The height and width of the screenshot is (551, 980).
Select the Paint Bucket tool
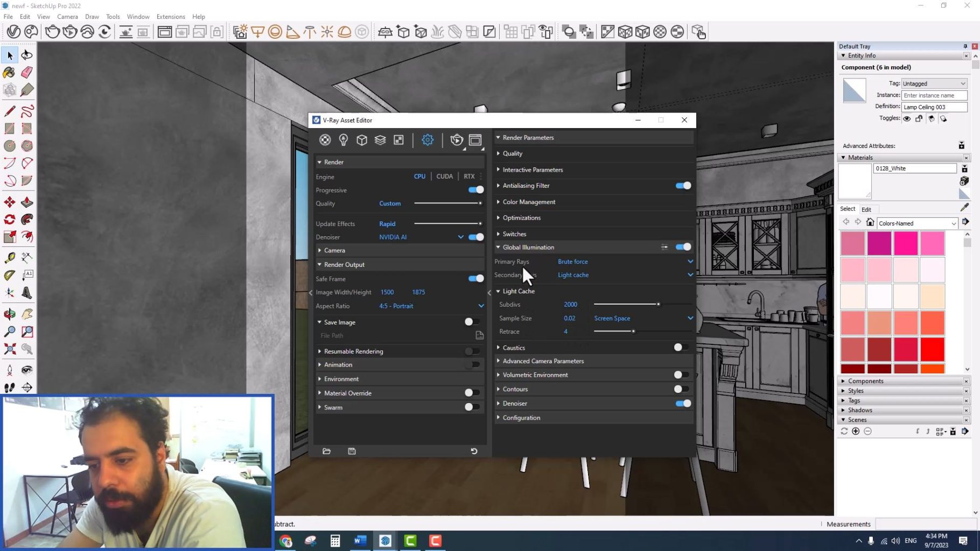[10, 73]
